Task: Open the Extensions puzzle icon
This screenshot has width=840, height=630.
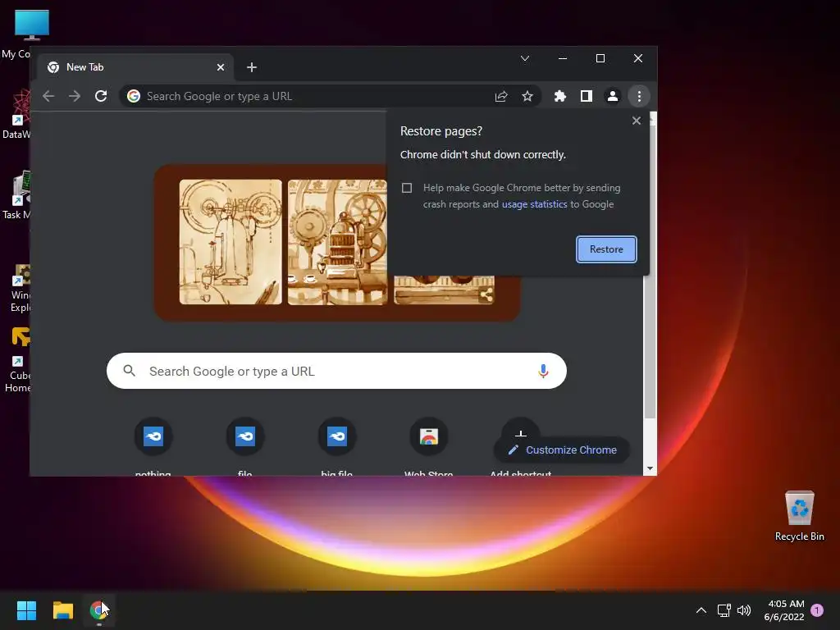Action: pyautogui.click(x=559, y=96)
